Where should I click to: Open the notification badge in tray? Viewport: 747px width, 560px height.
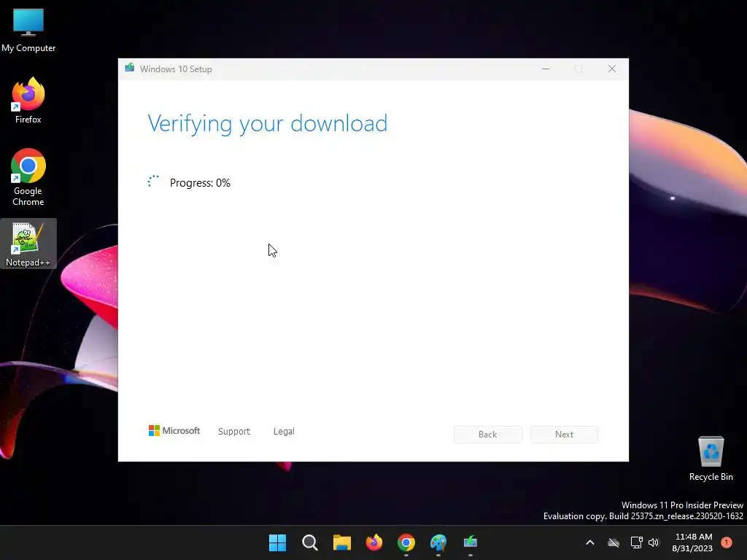(x=727, y=542)
